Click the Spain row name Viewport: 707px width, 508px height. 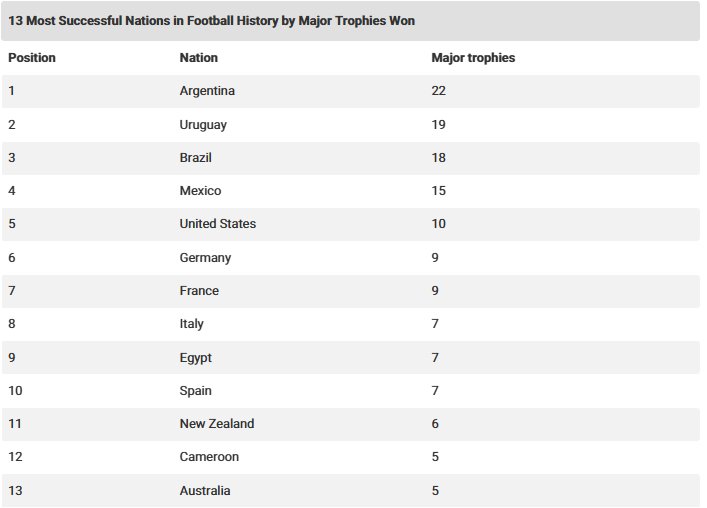(195, 391)
